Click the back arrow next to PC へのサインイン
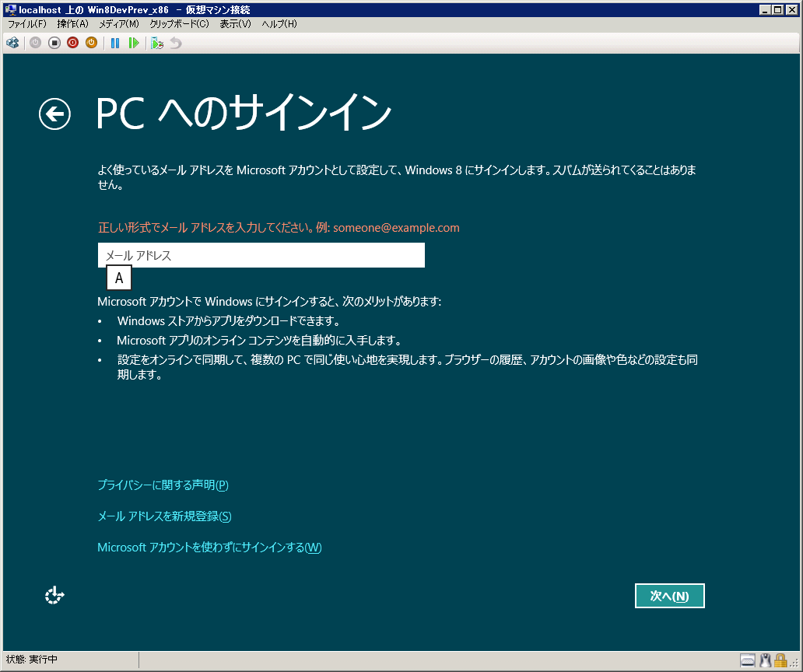This screenshot has height=672, width=803. [x=54, y=114]
